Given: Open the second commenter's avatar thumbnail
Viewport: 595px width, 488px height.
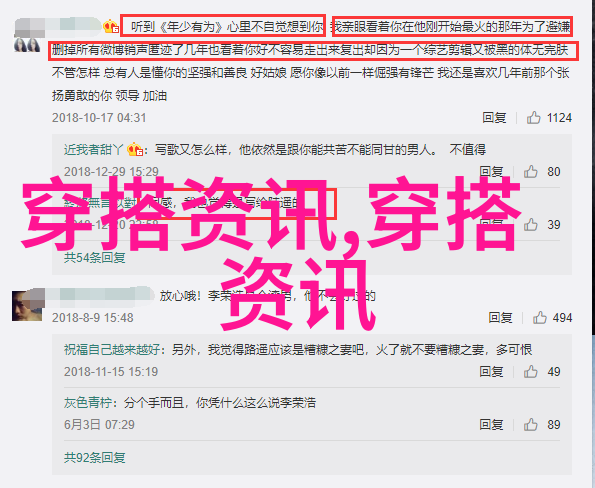Looking at the screenshot, I should click(x=27, y=306).
